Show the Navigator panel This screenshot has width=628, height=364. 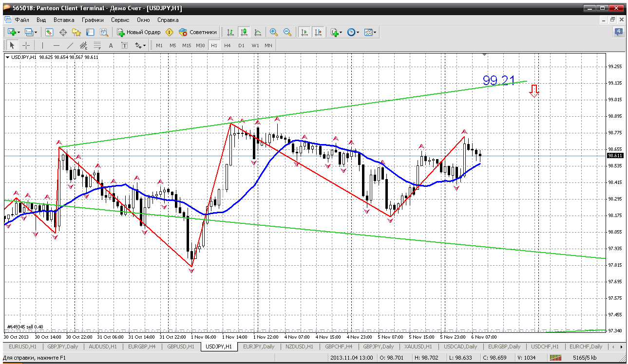(76, 32)
